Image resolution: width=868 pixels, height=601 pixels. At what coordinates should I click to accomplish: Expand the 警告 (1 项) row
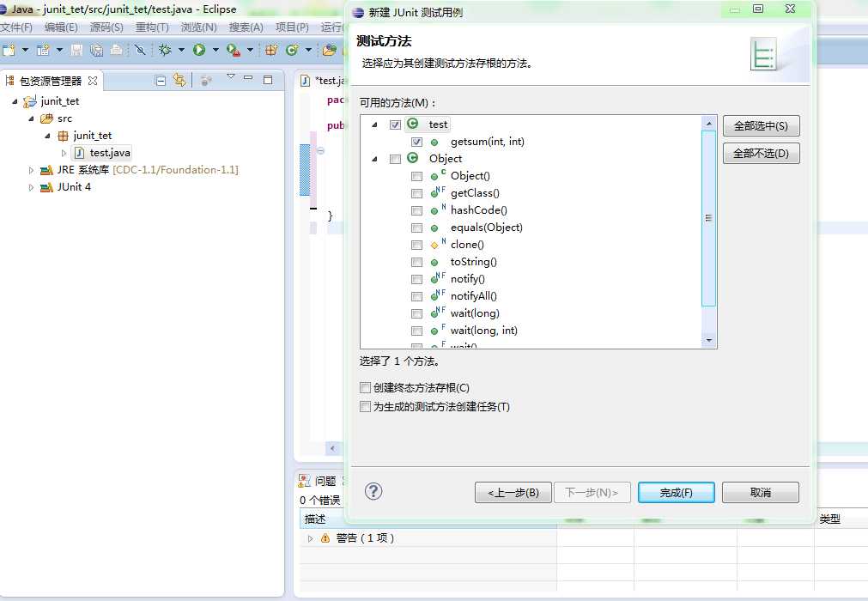310,538
